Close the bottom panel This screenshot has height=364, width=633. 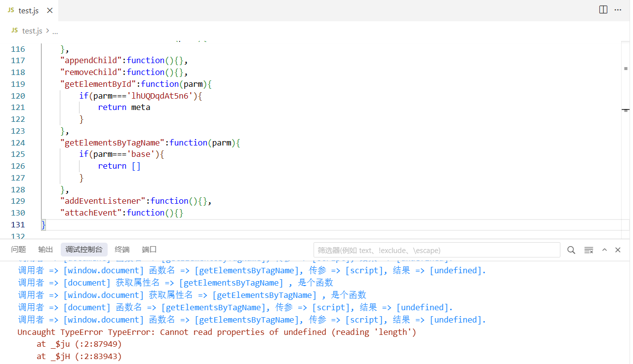(618, 250)
